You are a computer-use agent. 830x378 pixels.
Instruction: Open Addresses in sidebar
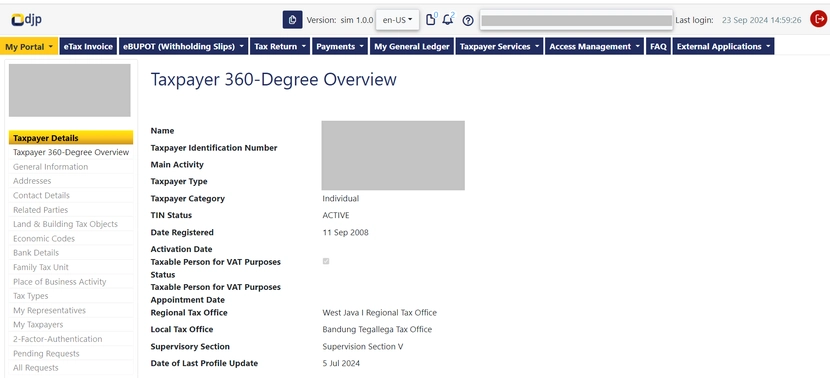[x=71, y=181]
